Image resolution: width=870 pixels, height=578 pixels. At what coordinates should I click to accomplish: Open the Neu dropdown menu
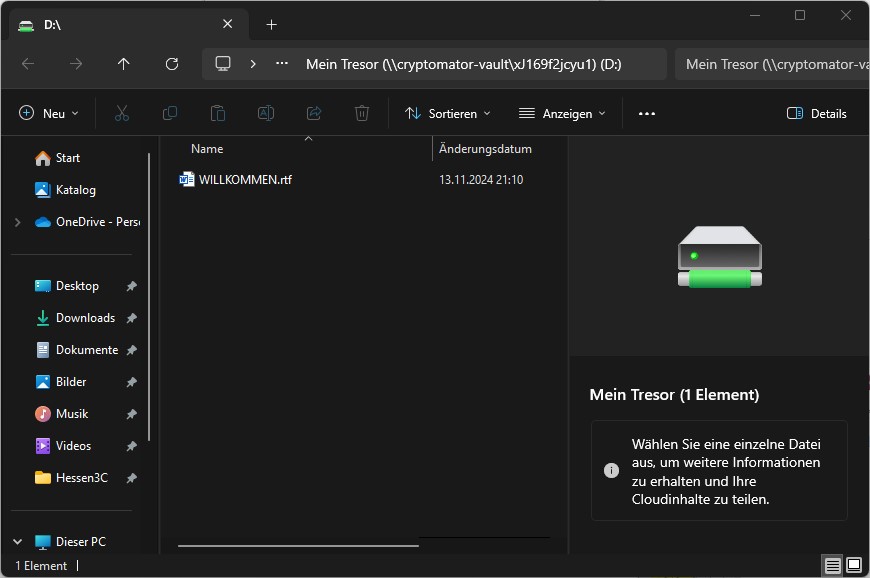(49, 114)
